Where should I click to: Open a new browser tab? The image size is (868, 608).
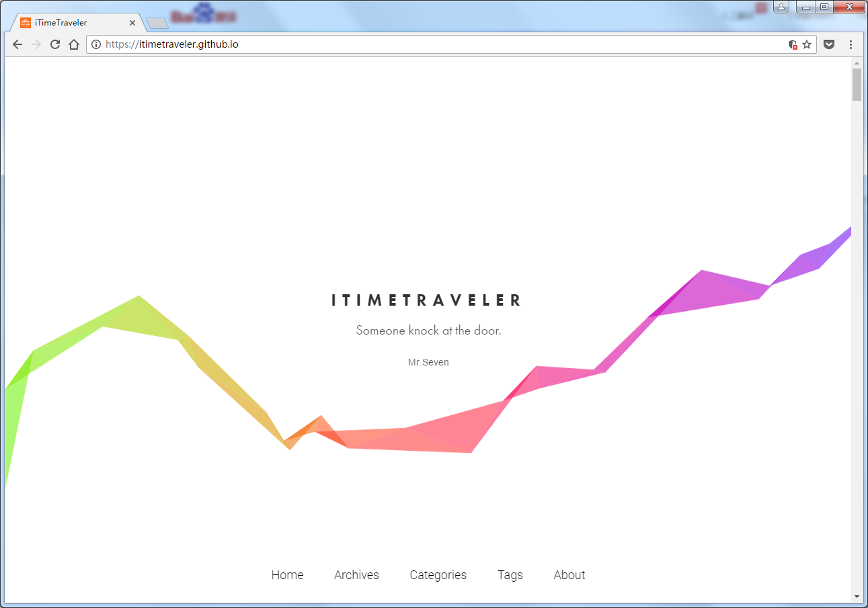pyautogui.click(x=157, y=24)
